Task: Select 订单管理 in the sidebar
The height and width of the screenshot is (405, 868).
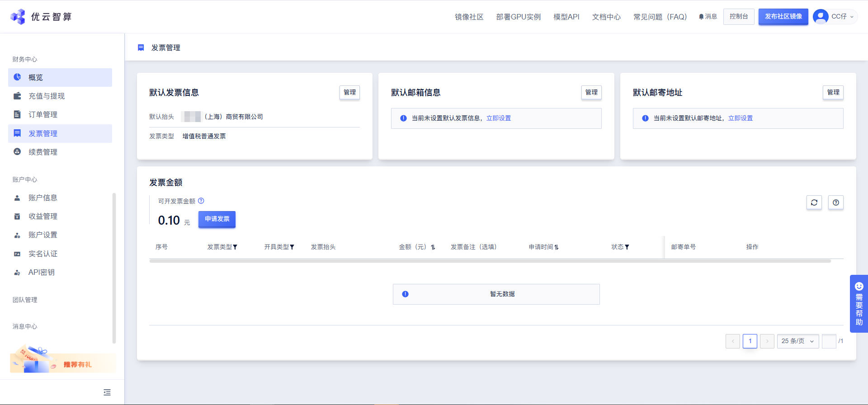Action: tap(60, 114)
